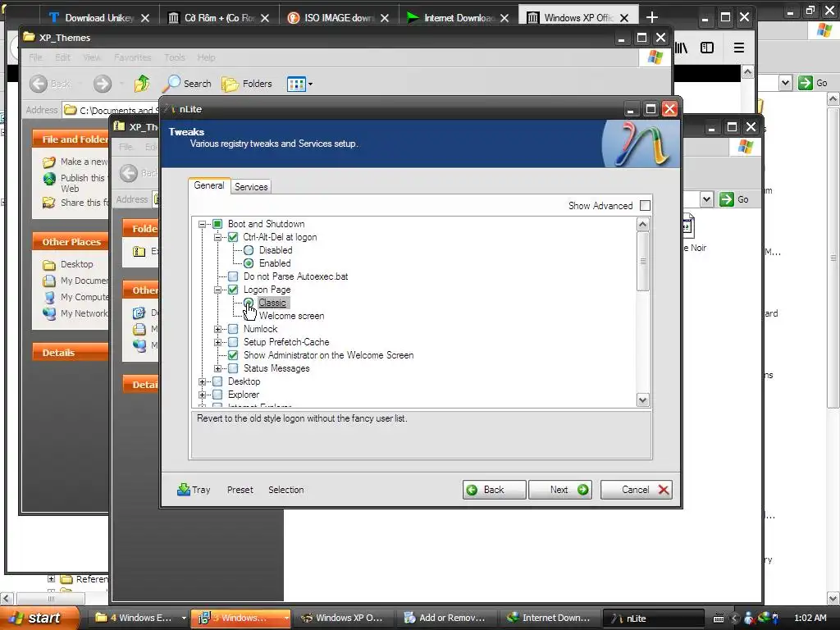This screenshot has width=840, height=630.
Task: Click the Desktop tree item label
Action: click(244, 381)
